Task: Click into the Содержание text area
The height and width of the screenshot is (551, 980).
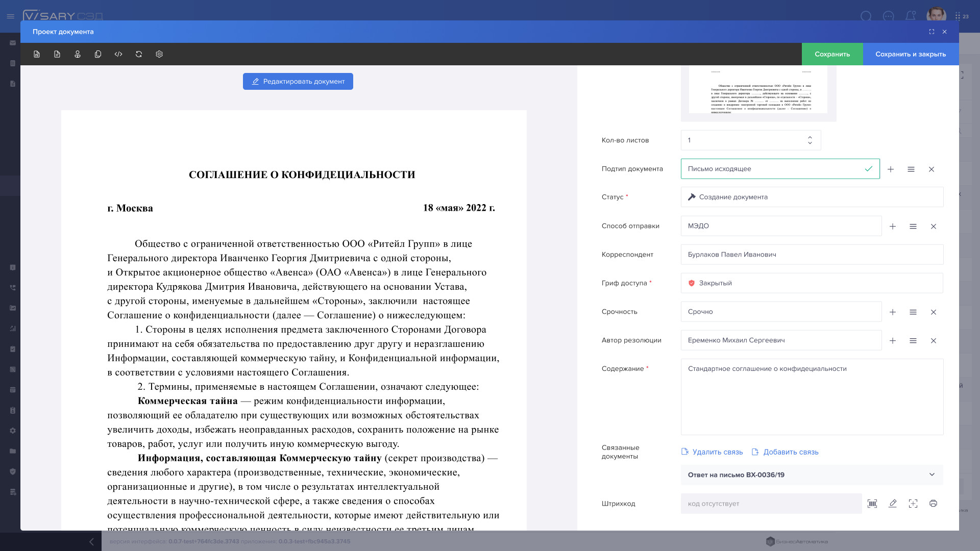Action: 812,397
